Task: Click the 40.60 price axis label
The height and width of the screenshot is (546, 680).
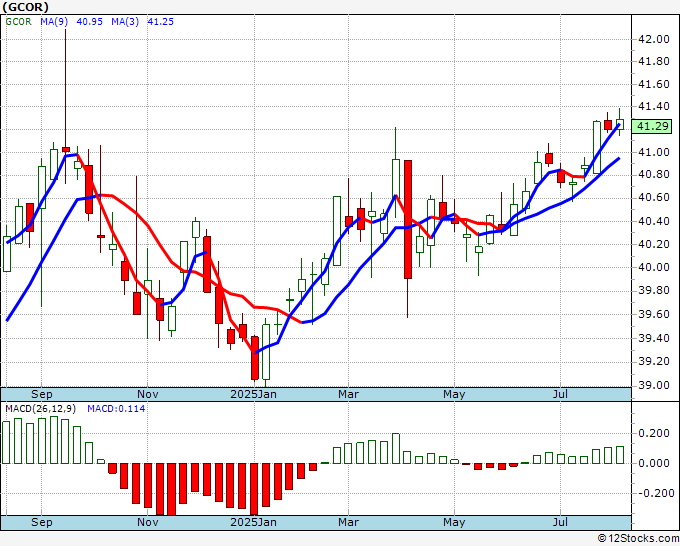Action: point(654,198)
